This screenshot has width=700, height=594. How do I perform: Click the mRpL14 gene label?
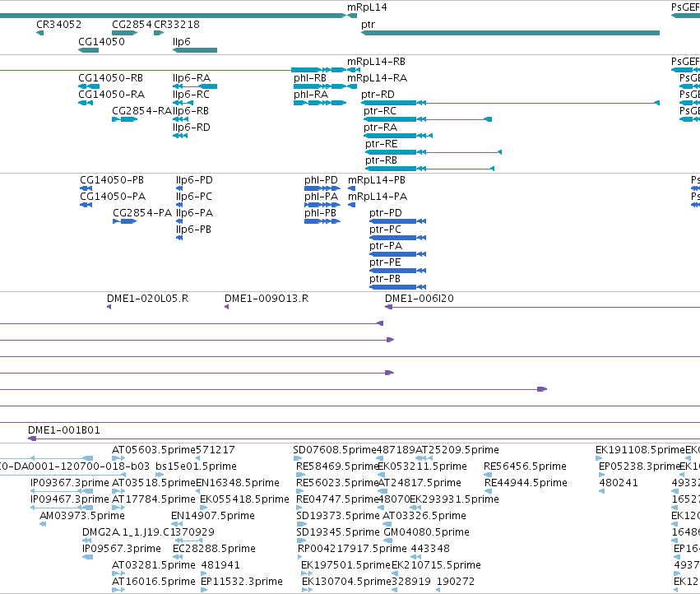coord(367,7)
